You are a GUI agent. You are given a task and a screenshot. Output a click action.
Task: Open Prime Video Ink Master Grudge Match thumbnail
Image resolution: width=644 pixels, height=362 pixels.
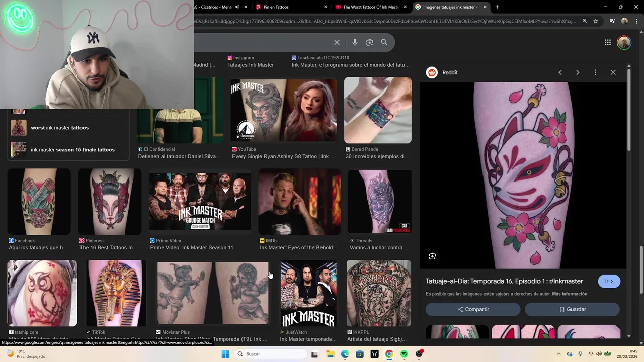(200, 202)
